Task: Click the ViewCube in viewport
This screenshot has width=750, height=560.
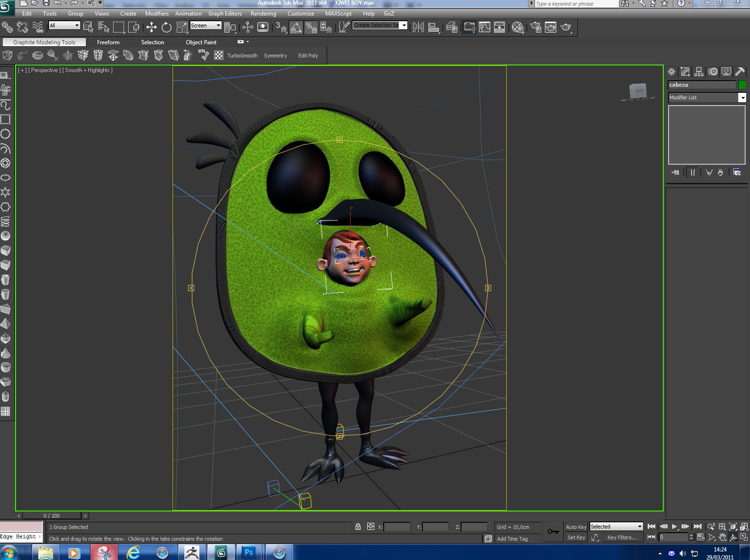Action: coord(638,91)
